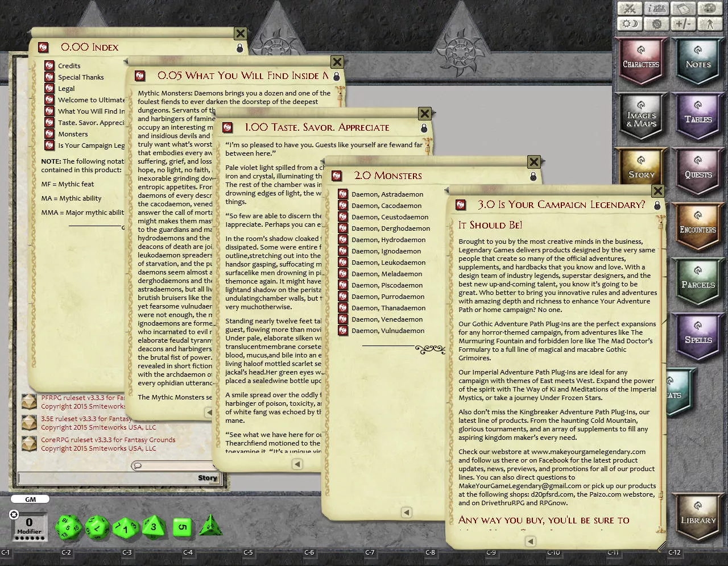Open the Characters sidebar panel
Screen dimensions: 728x566
641,61
